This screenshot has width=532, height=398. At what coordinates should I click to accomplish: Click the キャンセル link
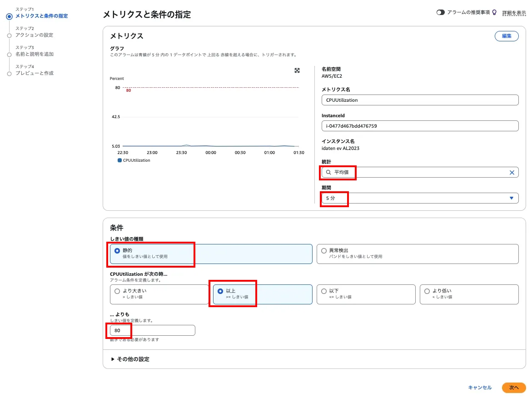(x=480, y=388)
